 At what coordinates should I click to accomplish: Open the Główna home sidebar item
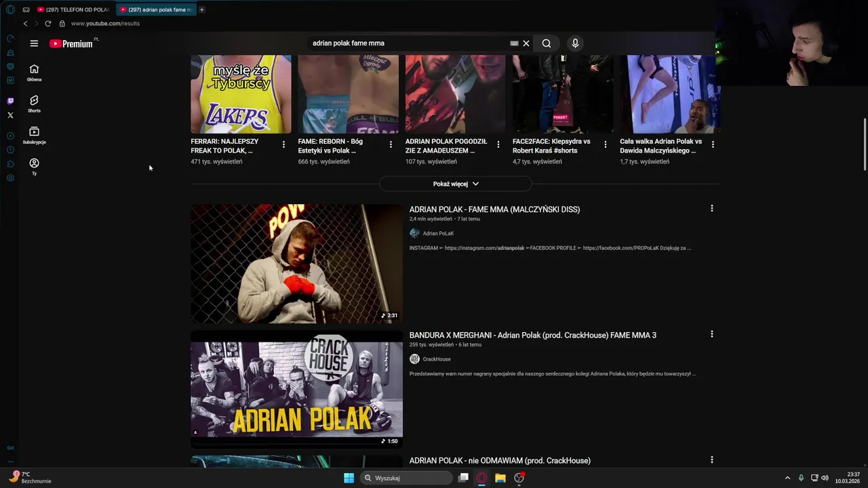click(34, 73)
